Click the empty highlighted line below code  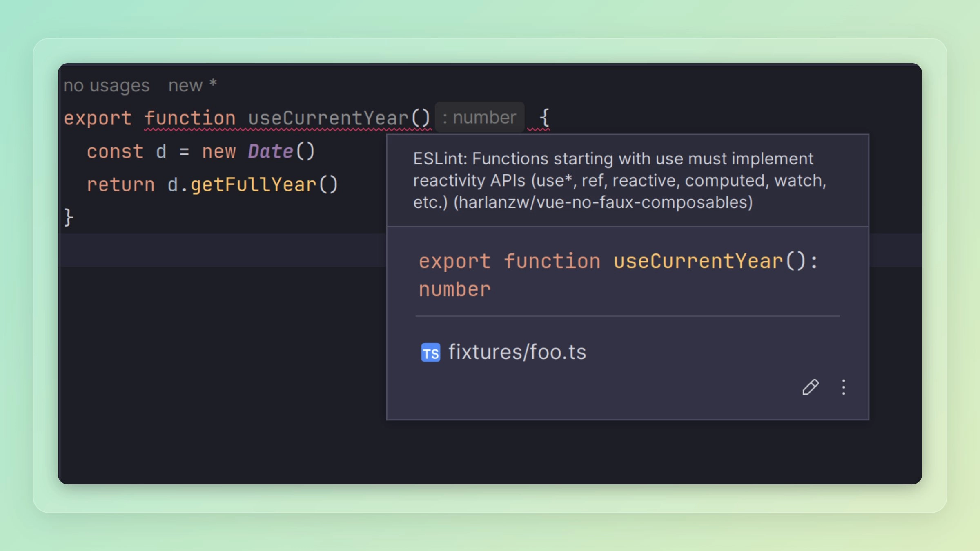point(220,250)
